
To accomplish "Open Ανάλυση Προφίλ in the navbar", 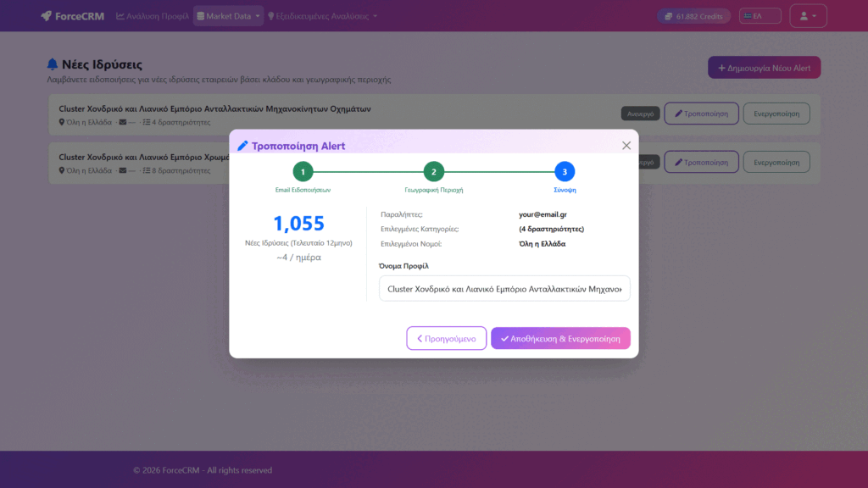I will coord(153,16).
